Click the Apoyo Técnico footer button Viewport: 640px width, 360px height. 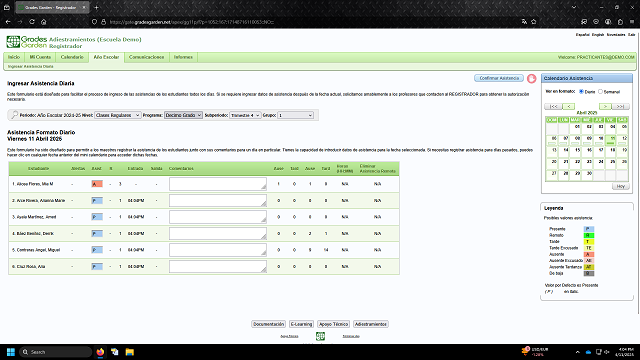click(333, 324)
